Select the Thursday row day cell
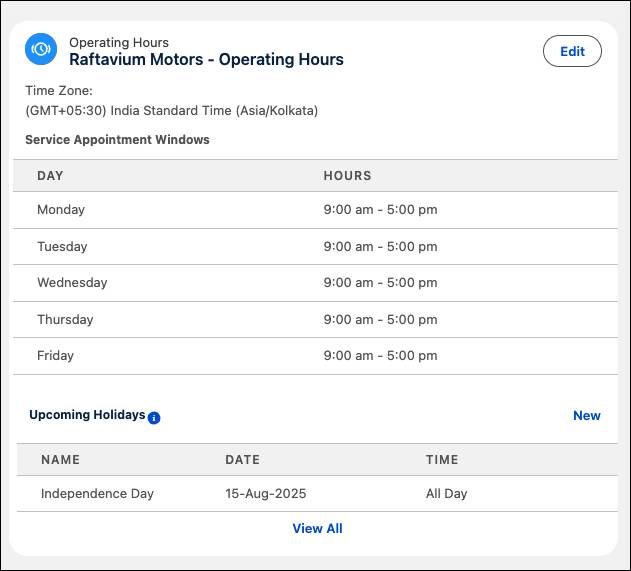The height and width of the screenshot is (571, 631). (x=65, y=320)
